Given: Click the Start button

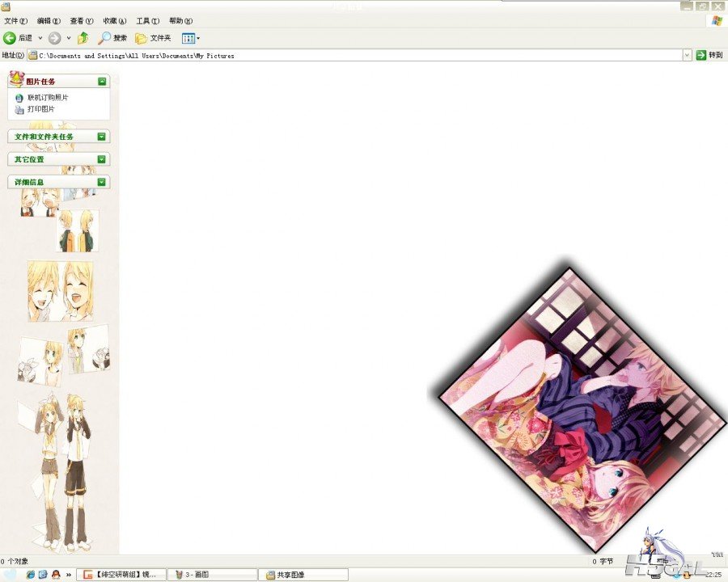Looking at the screenshot, I should coord(11,575).
